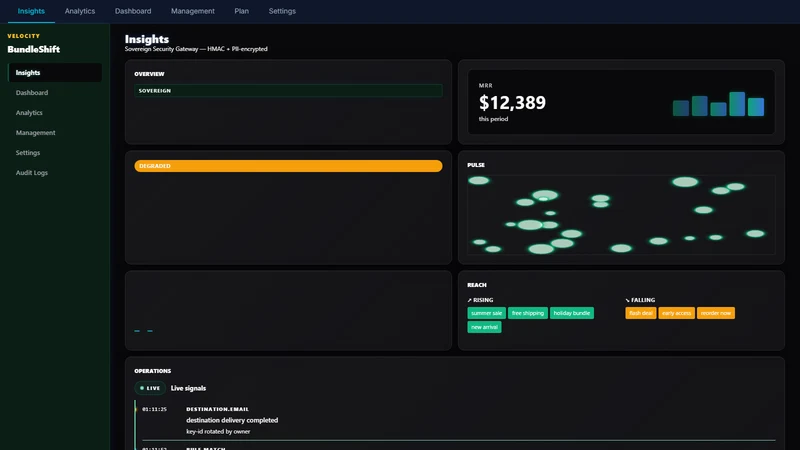The image size is (800, 450).
Task: Click the 'Live signals' heading
Action: pyautogui.click(x=188, y=388)
